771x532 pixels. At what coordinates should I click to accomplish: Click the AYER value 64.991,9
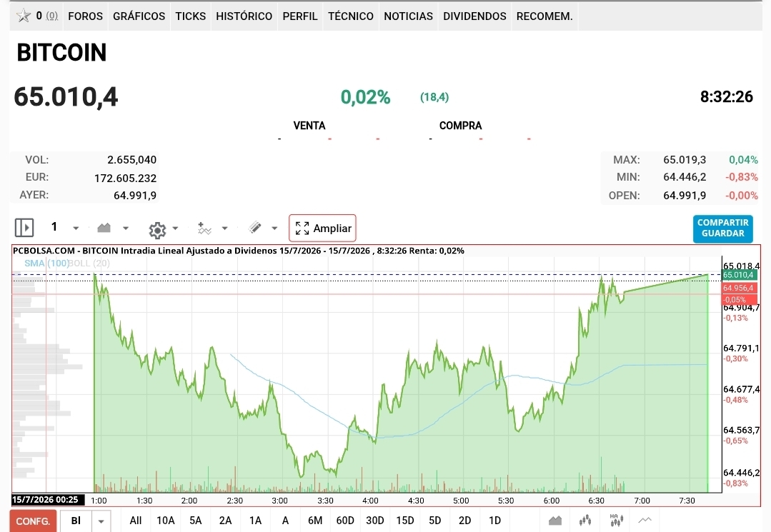click(x=135, y=196)
